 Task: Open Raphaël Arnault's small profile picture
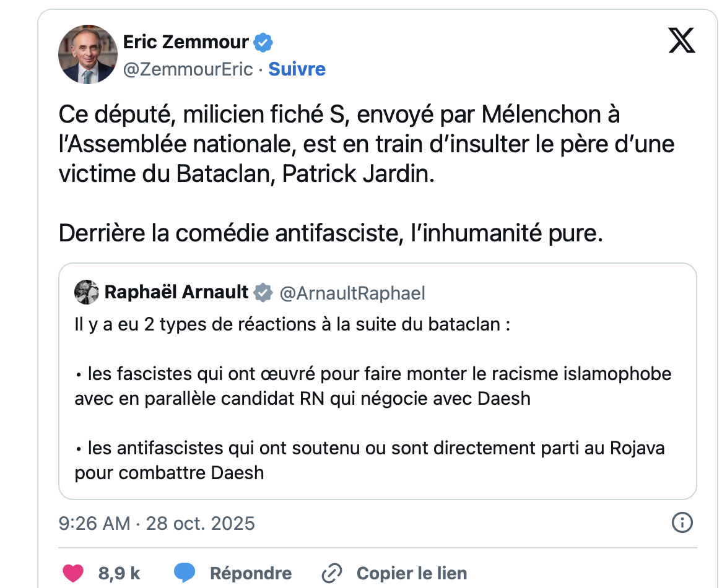(x=87, y=292)
